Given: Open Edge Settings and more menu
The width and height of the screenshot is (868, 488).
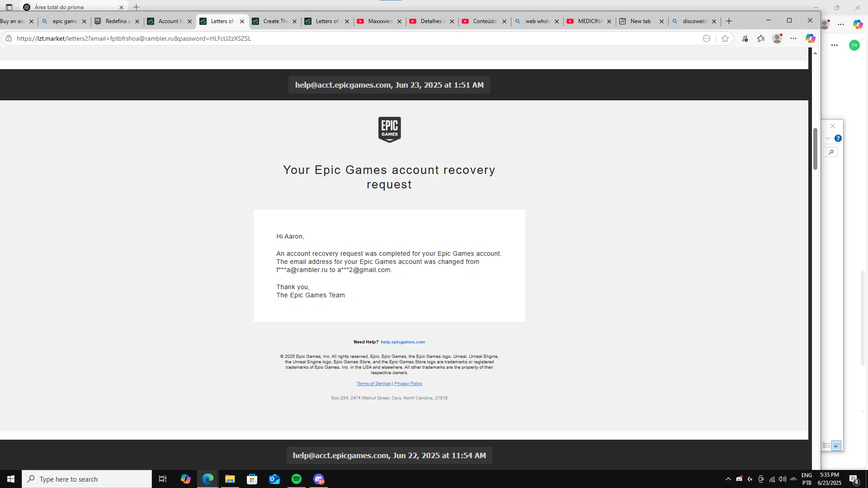Looking at the screenshot, I should [x=793, y=39].
